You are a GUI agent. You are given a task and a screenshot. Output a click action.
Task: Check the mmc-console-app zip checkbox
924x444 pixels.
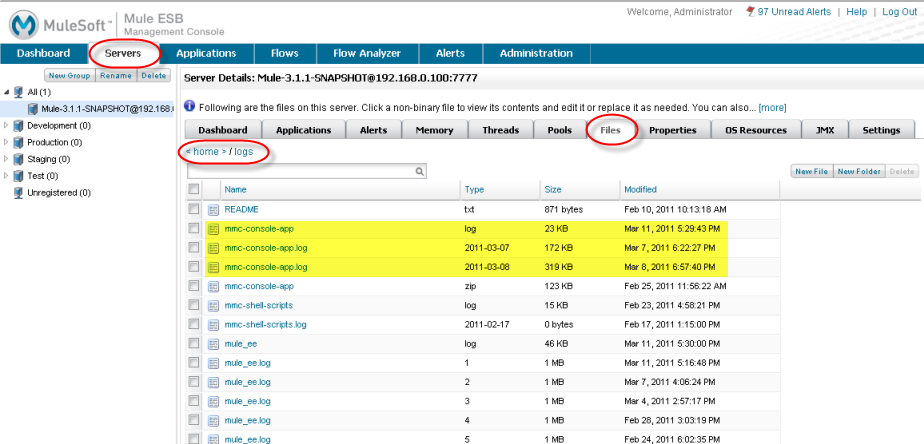tap(193, 286)
